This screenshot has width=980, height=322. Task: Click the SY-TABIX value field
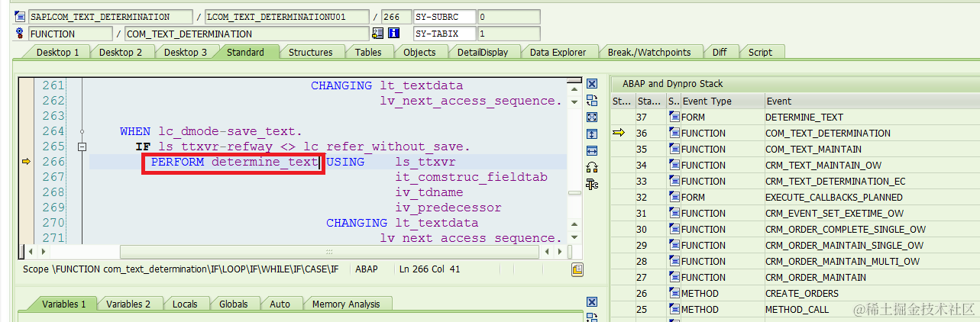pos(509,34)
